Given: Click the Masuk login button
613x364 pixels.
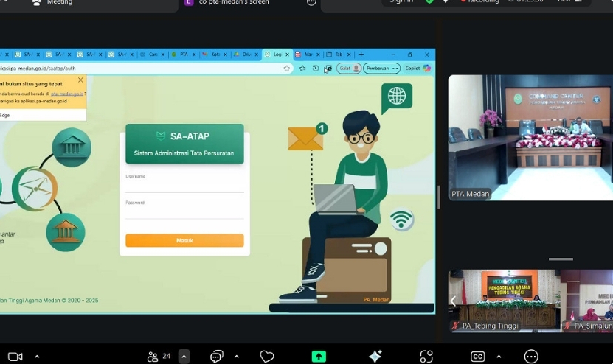Looking at the screenshot, I should 184,241.
